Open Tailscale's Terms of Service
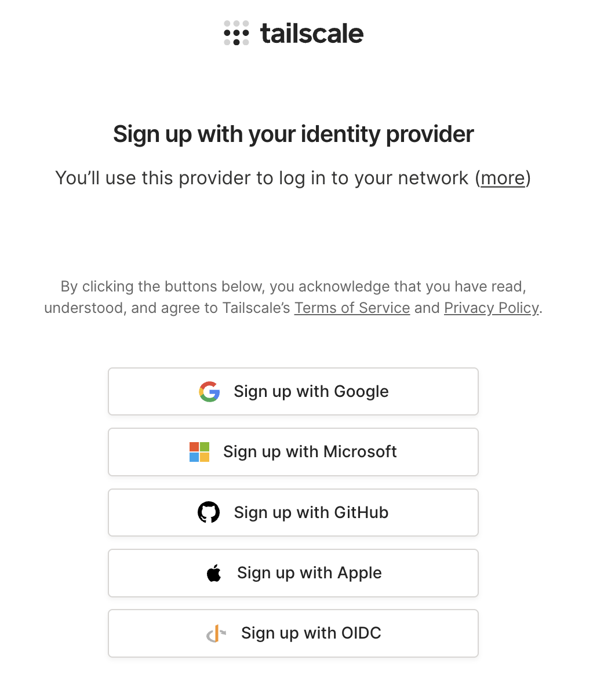This screenshot has height=700, width=604. coord(352,308)
